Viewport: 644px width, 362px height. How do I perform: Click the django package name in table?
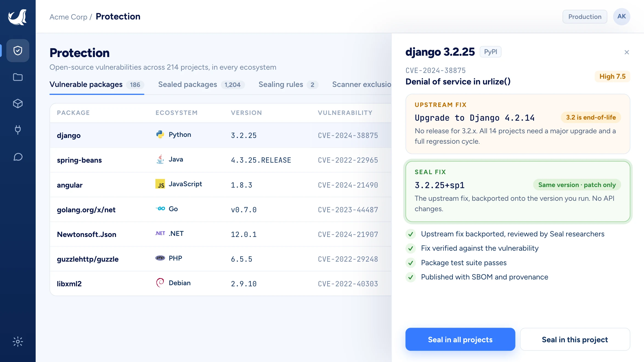(x=69, y=135)
